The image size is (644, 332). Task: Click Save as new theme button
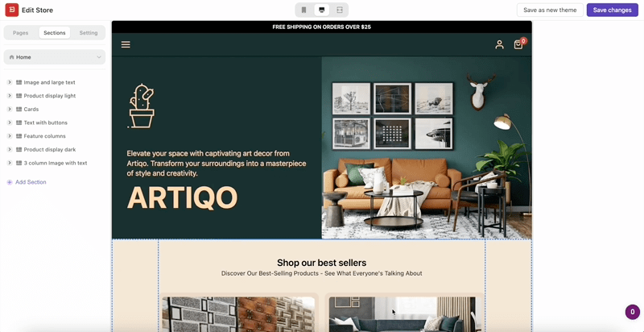point(550,10)
